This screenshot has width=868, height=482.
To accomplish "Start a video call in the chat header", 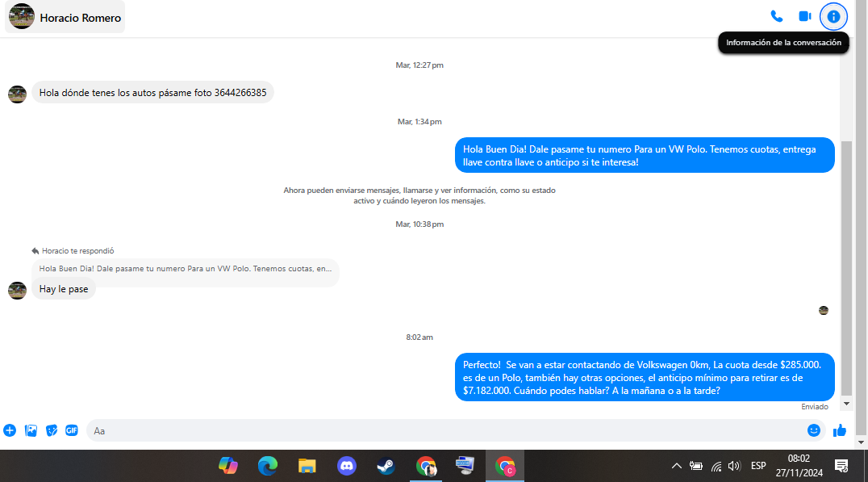I will [x=805, y=17].
